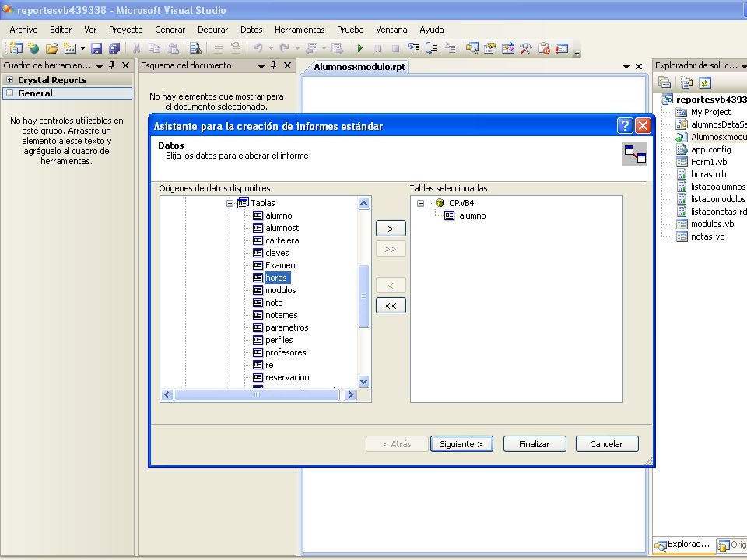Viewport: 747px width, 560px height.
Task: Click the horizontal scrollbar thumb in data sources list
Action: tap(257, 395)
